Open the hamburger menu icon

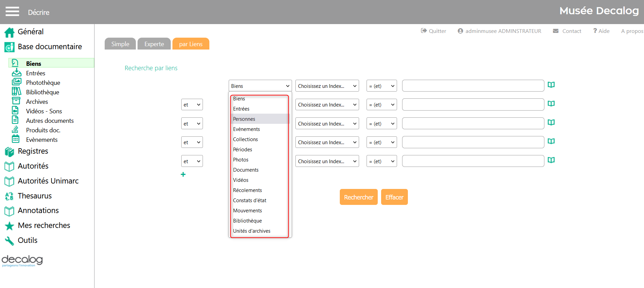point(12,12)
